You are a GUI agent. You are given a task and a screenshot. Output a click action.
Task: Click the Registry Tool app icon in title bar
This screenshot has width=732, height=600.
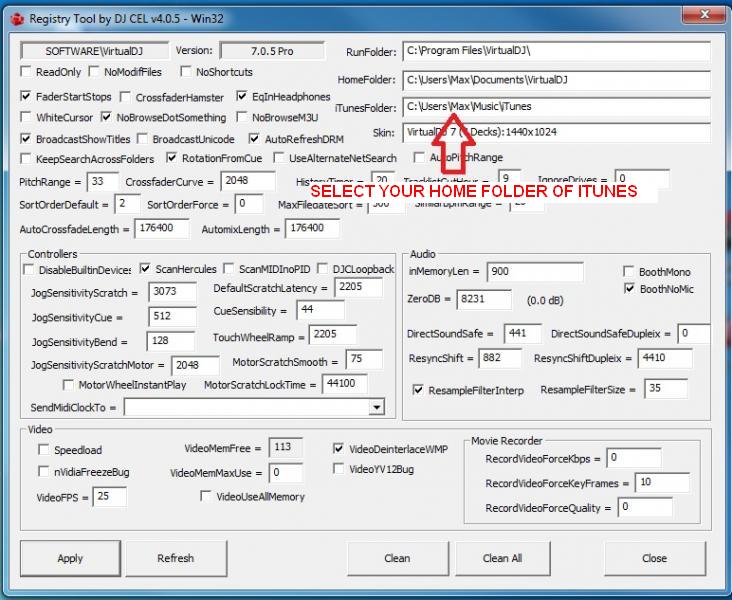tap(17, 19)
